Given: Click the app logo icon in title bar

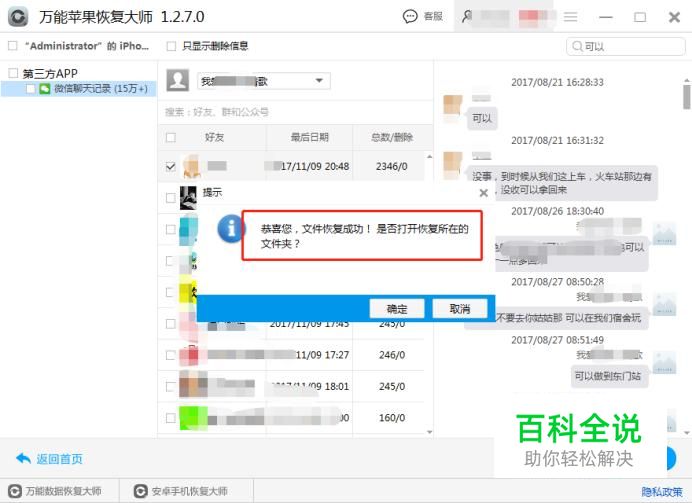Looking at the screenshot, I should [x=18, y=17].
